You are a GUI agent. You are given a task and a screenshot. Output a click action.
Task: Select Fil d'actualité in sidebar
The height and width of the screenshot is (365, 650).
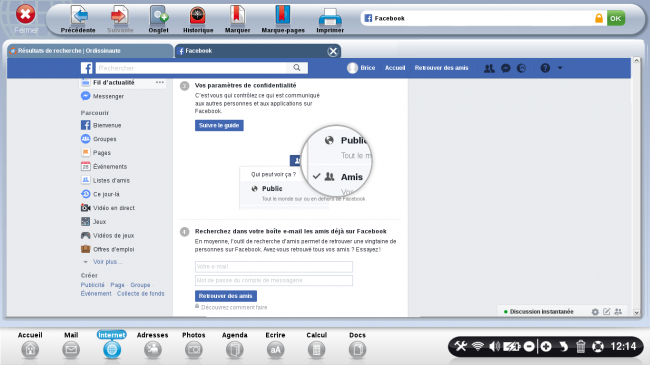pos(114,83)
